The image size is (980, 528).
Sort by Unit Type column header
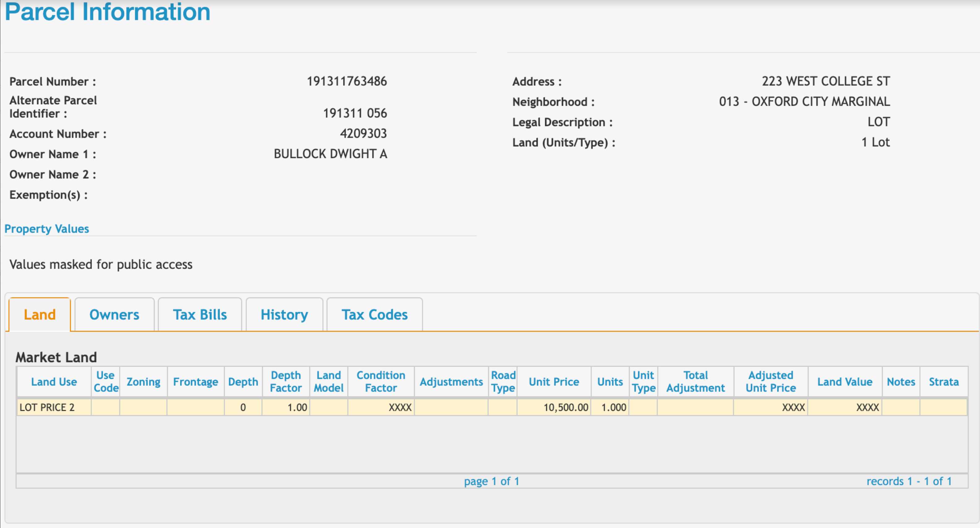(x=643, y=382)
